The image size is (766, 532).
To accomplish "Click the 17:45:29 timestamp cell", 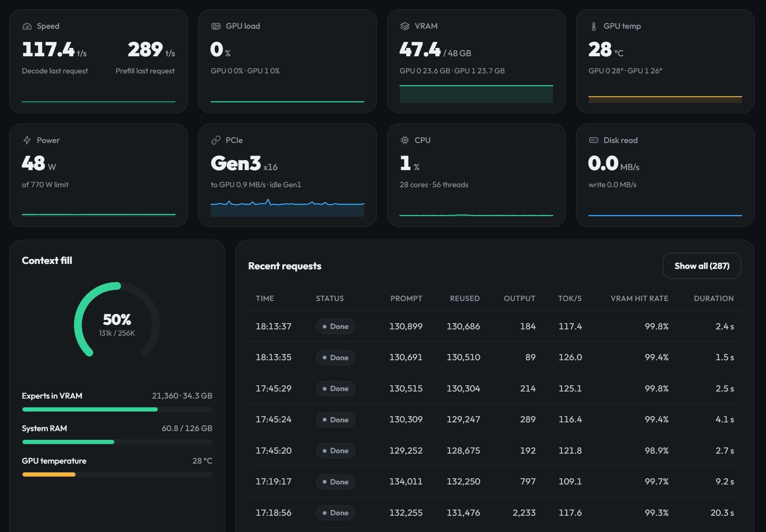I will tap(273, 389).
